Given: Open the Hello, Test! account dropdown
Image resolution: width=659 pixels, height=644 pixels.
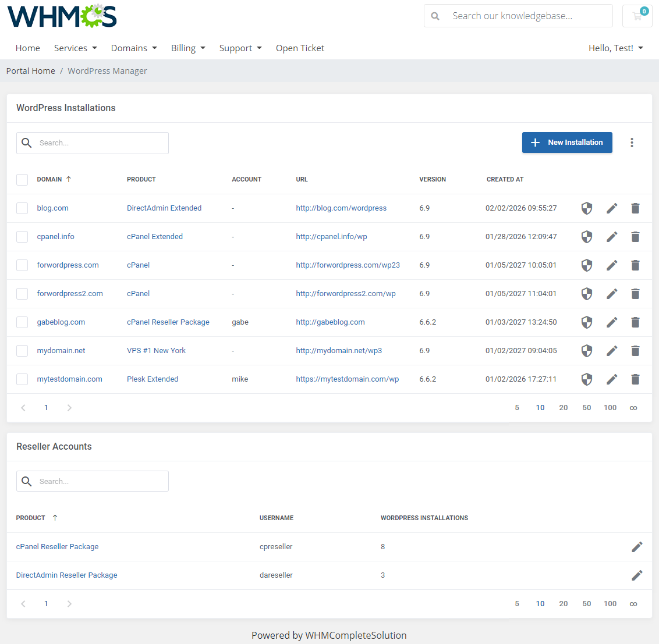Looking at the screenshot, I should click(x=615, y=48).
